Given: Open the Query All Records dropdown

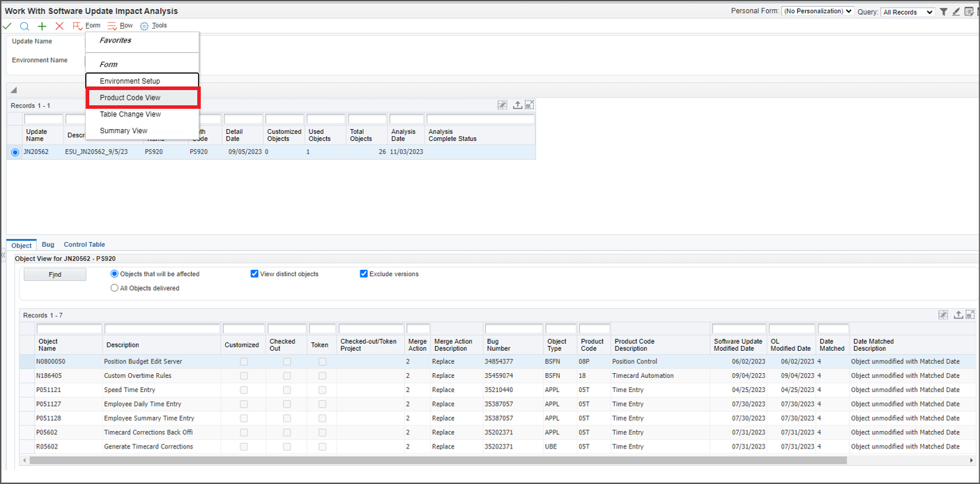Looking at the screenshot, I should pyautogui.click(x=908, y=12).
